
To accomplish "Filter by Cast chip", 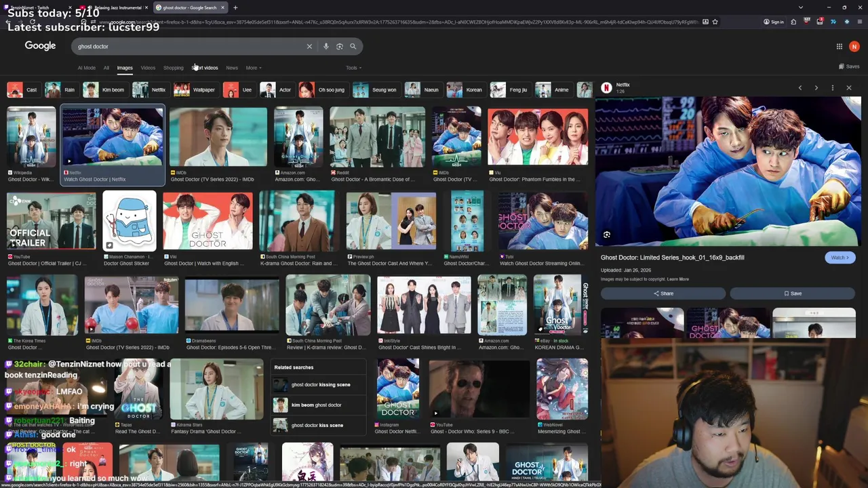I will 22,89.
